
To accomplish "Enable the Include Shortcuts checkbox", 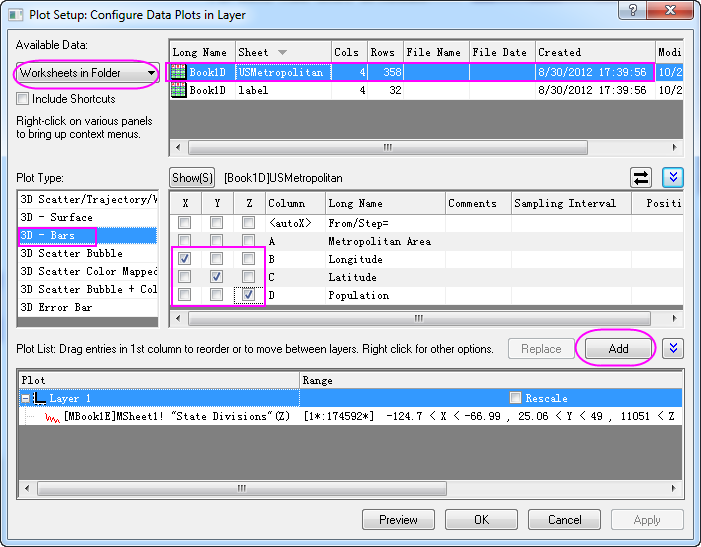I will click(23, 99).
